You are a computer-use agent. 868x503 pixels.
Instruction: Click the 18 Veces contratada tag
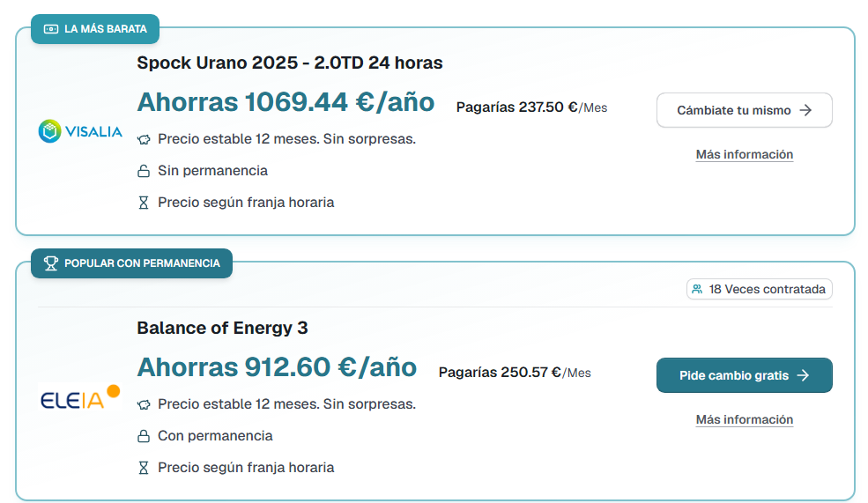(x=760, y=289)
